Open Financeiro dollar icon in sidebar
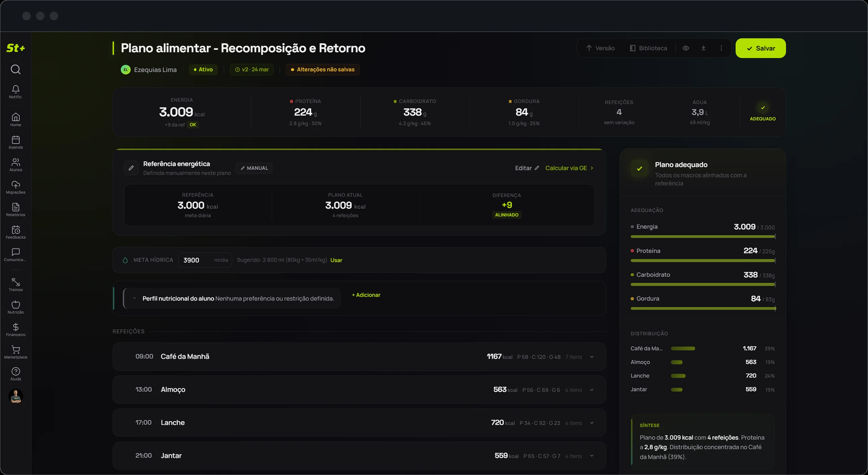Viewport: 868px width, 475px height. click(16, 330)
